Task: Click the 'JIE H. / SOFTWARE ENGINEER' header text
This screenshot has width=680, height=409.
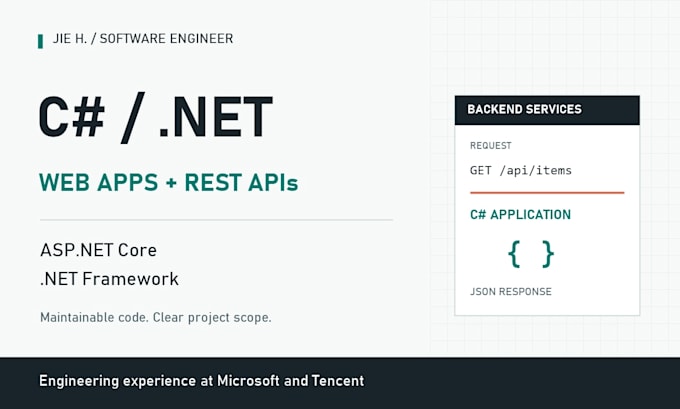Action: tap(143, 39)
